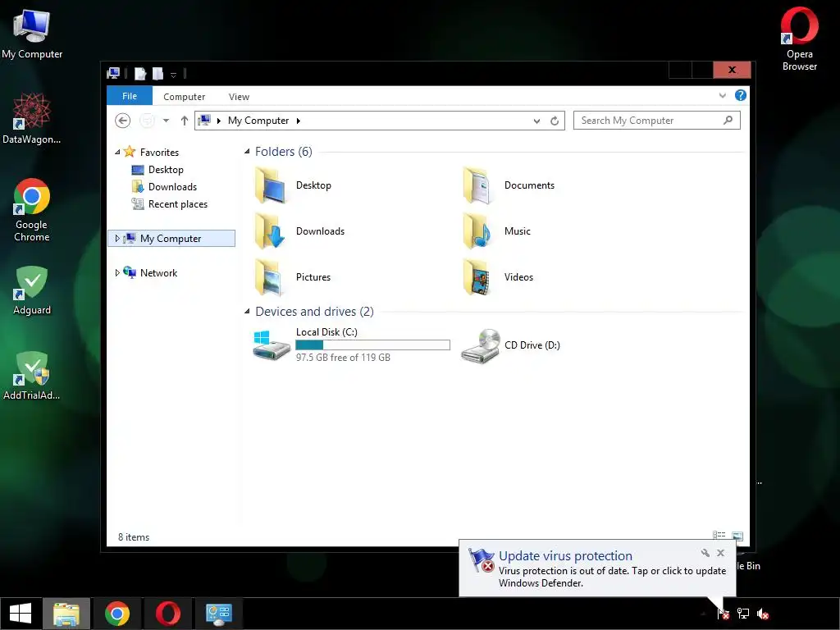Switch to the Computer ribbon tab

[x=185, y=97]
